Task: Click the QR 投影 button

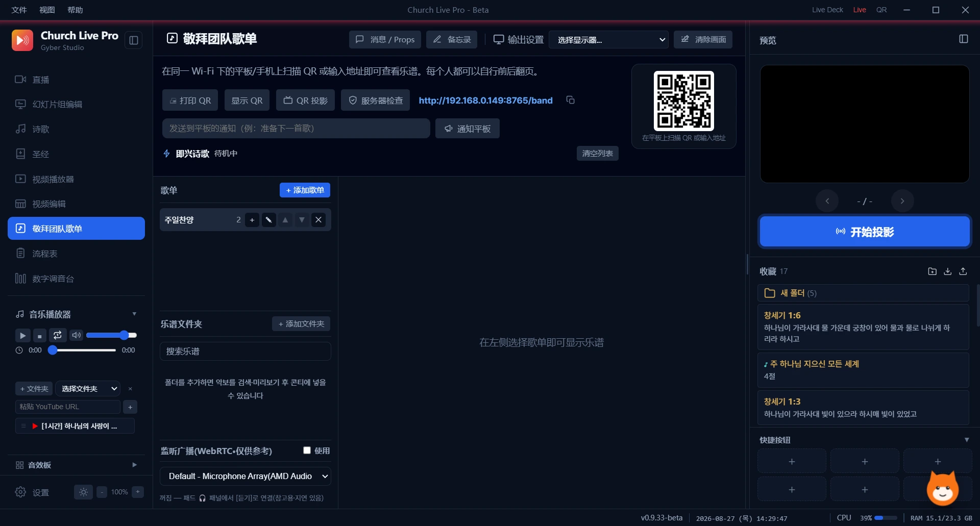Action: tap(305, 101)
